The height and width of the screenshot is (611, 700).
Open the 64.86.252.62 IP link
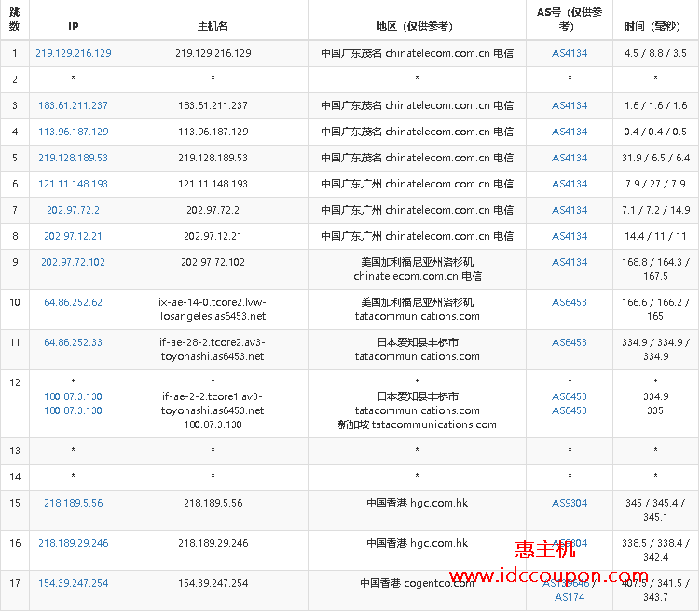tap(73, 302)
